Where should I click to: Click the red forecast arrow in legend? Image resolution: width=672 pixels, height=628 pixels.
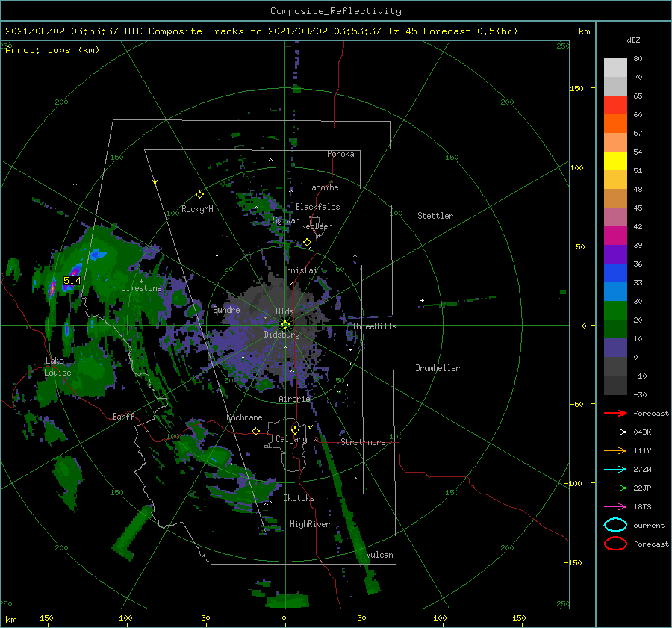(x=615, y=413)
